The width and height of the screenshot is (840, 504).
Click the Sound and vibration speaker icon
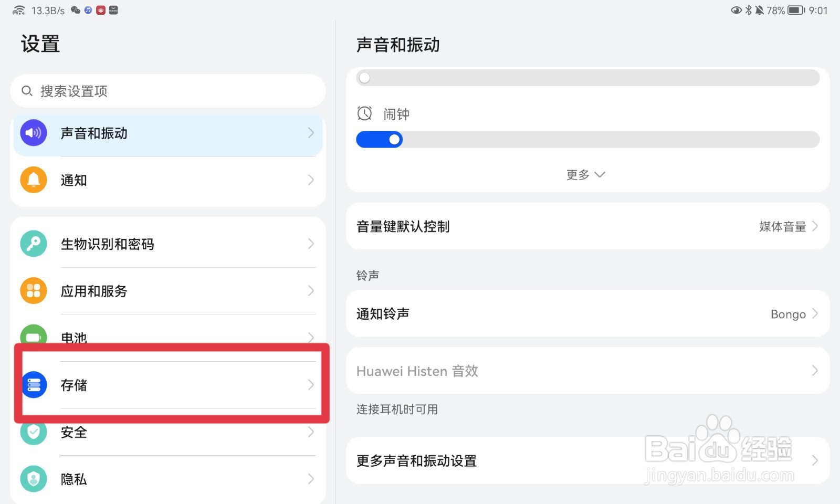[34, 133]
